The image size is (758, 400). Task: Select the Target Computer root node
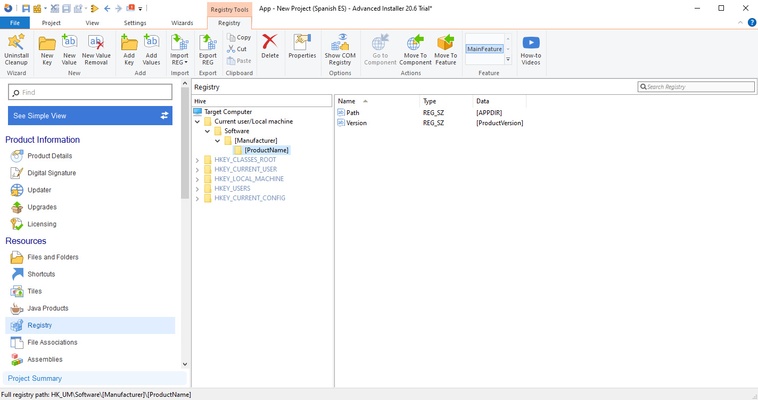click(228, 112)
